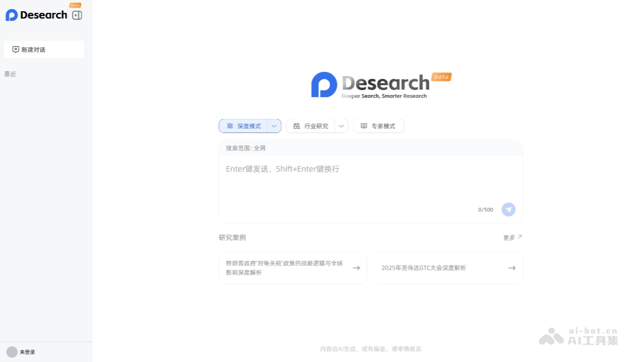Expand the 行业研究 dropdown chevron

341,125
